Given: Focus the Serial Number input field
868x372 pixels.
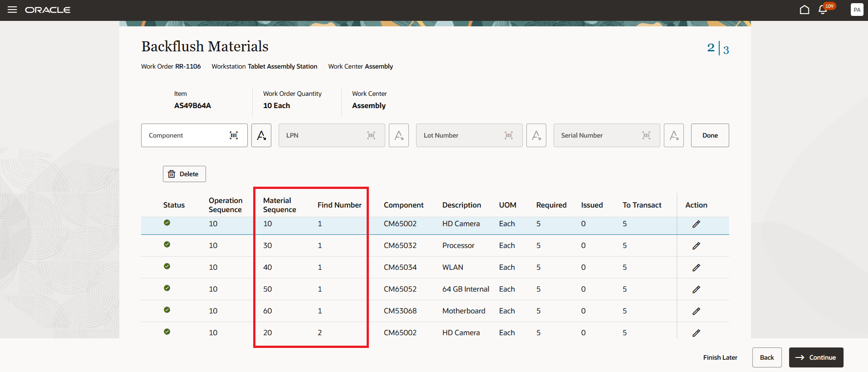Looking at the screenshot, I should (607, 135).
